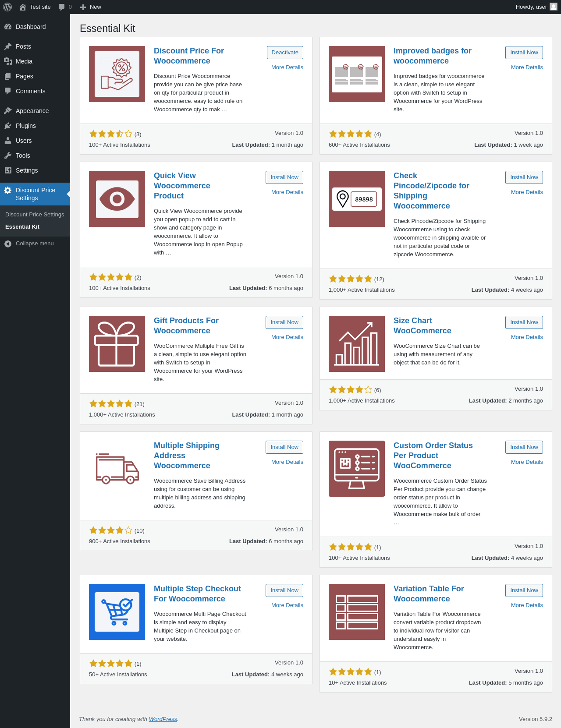
Task: Open the Size Chart WooCommerce title link
Action: point(422,326)
